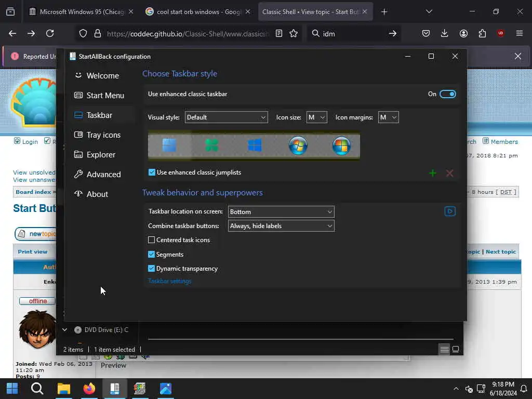Open Taskbar location on screen dropdown

(281, 212)
